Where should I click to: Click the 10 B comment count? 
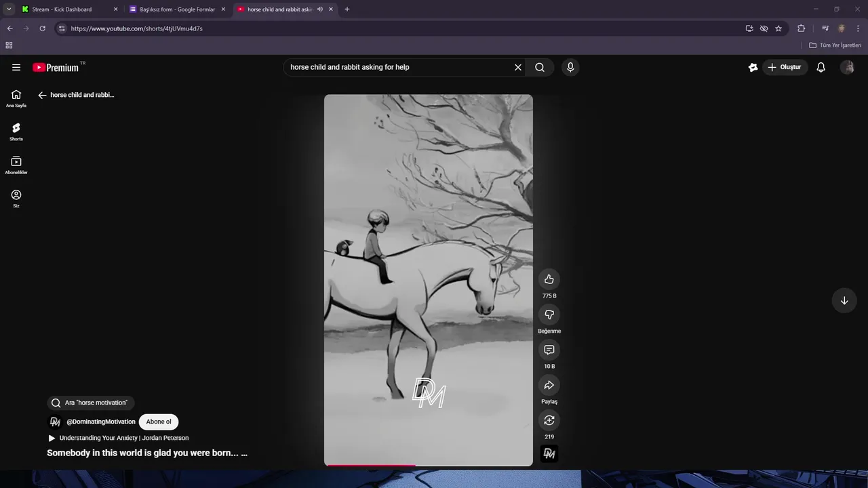point(549,367)
